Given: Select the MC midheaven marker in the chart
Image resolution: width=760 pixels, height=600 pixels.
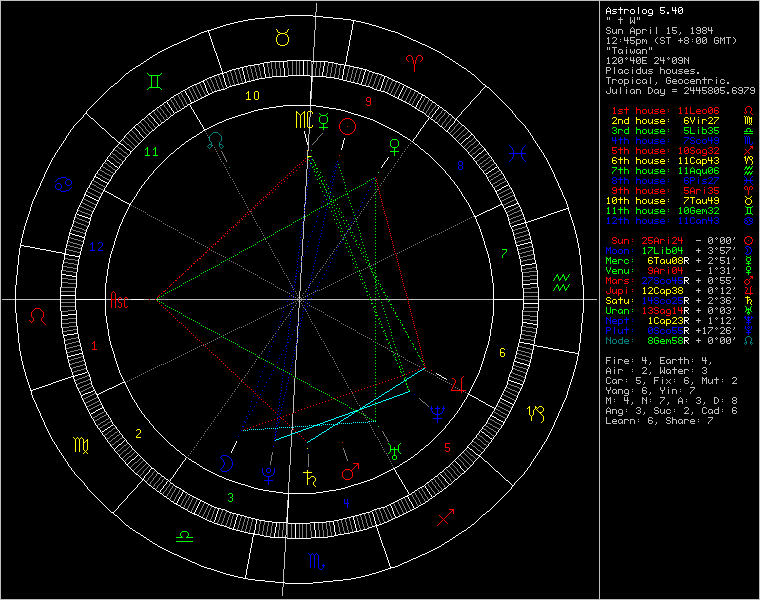Looking at the screenshot, I should (x=304, y=120).
